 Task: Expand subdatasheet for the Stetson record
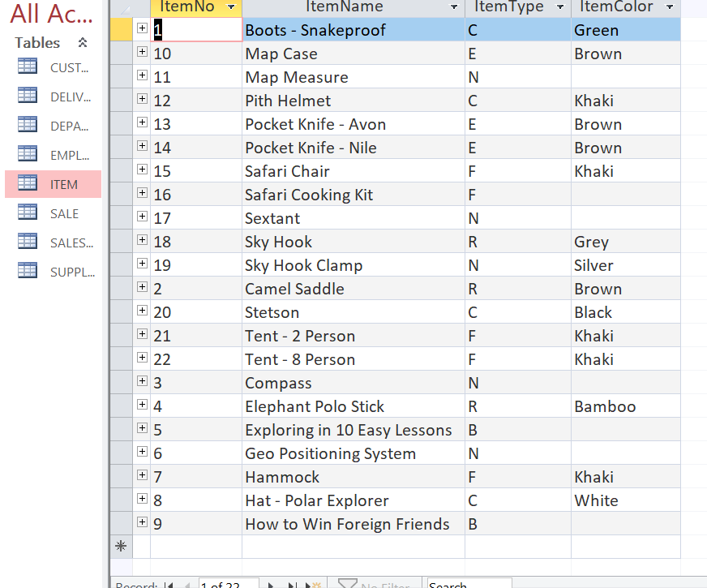coord(142,312)
